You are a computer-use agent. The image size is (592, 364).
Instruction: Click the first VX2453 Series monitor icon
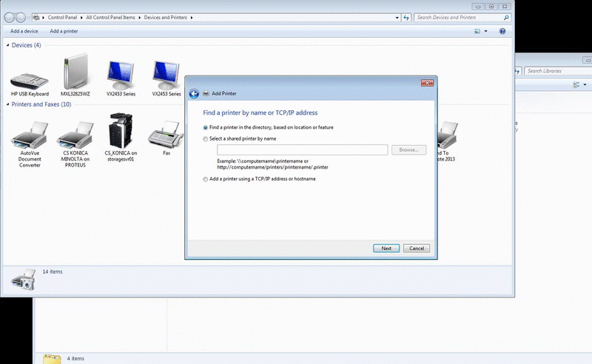coord(121,75)
